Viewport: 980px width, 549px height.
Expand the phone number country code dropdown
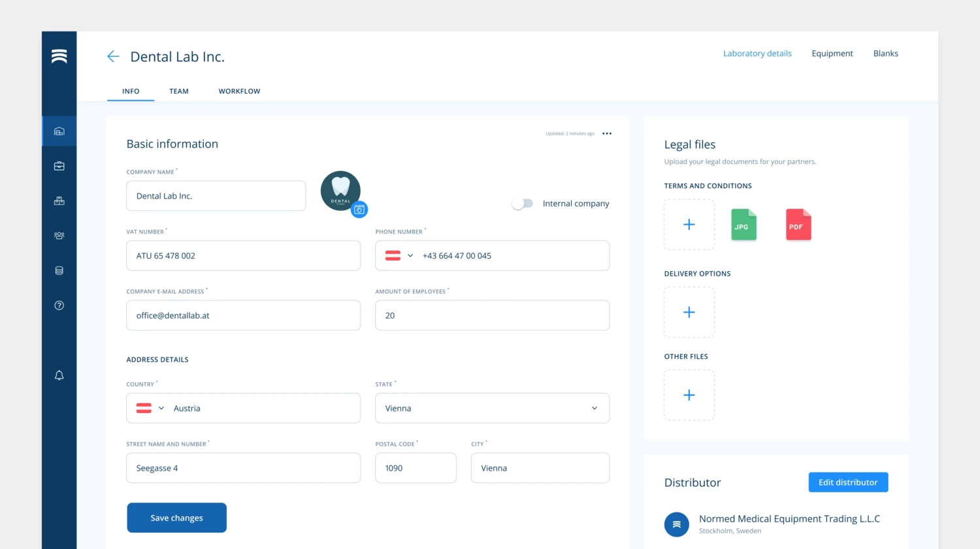coord(400,256)
